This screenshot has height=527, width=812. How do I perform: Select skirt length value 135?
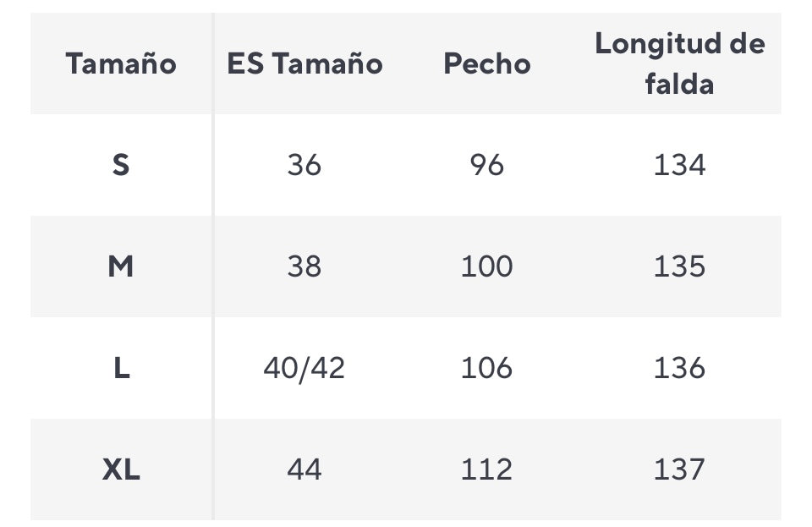(679, 266)
